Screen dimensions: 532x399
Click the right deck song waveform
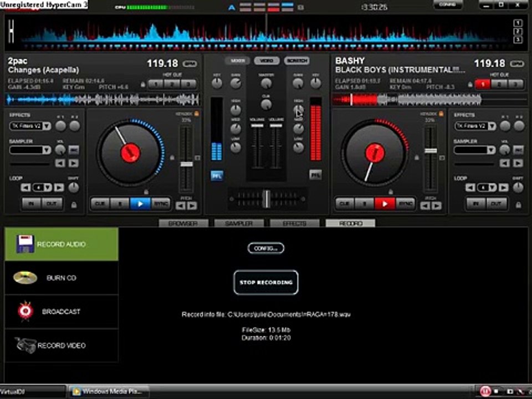[430, 99]
